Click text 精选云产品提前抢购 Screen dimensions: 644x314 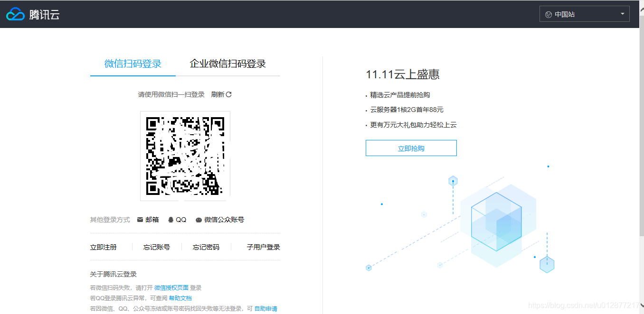400,95
